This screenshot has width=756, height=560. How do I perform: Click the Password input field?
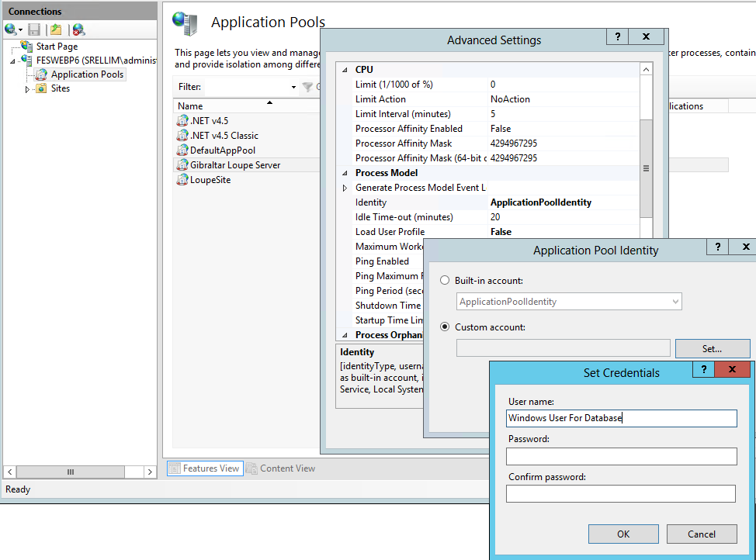[621, 456]
